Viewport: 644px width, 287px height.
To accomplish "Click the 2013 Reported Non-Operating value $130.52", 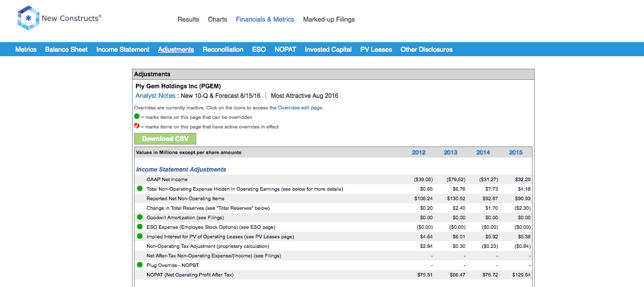I will [456, 198].
